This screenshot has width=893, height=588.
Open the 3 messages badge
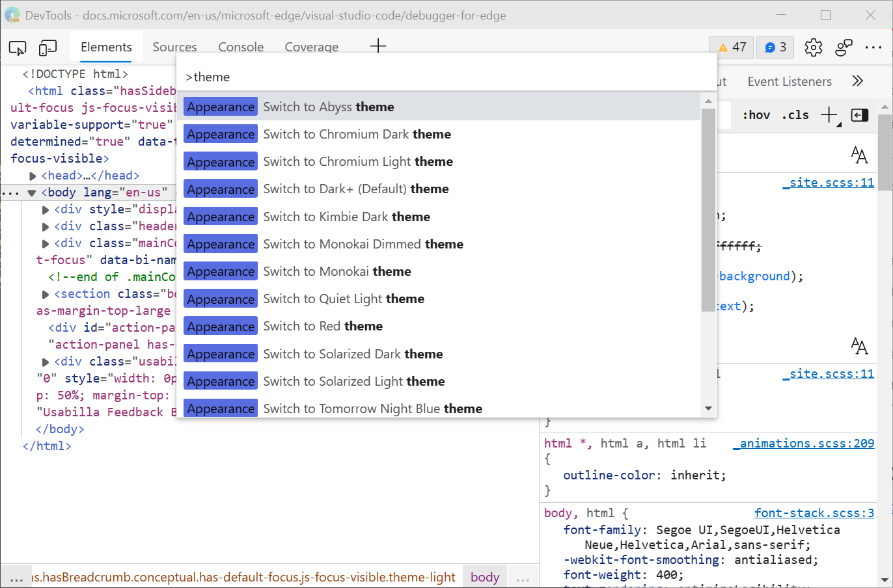coord(775,47)
